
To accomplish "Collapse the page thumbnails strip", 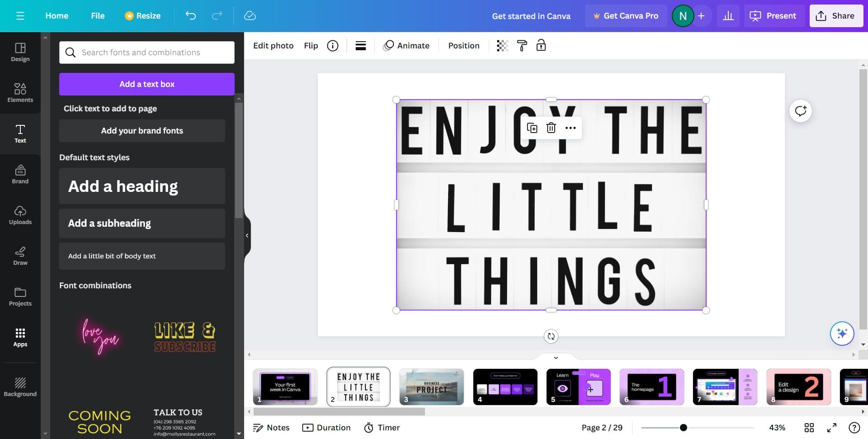I will coord(556,358).
